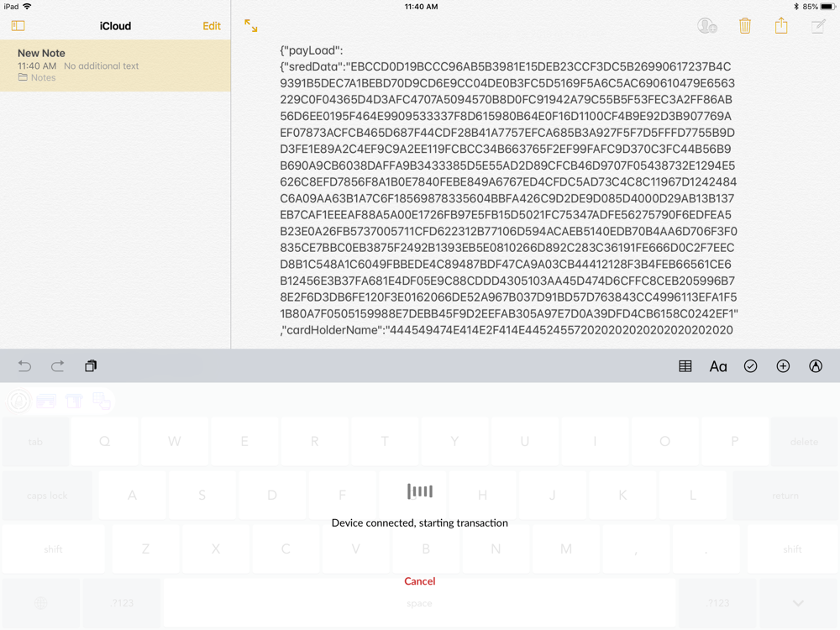Tap the globe keyboard switcher
Screen dimensions: 840x630
(40, 603)
